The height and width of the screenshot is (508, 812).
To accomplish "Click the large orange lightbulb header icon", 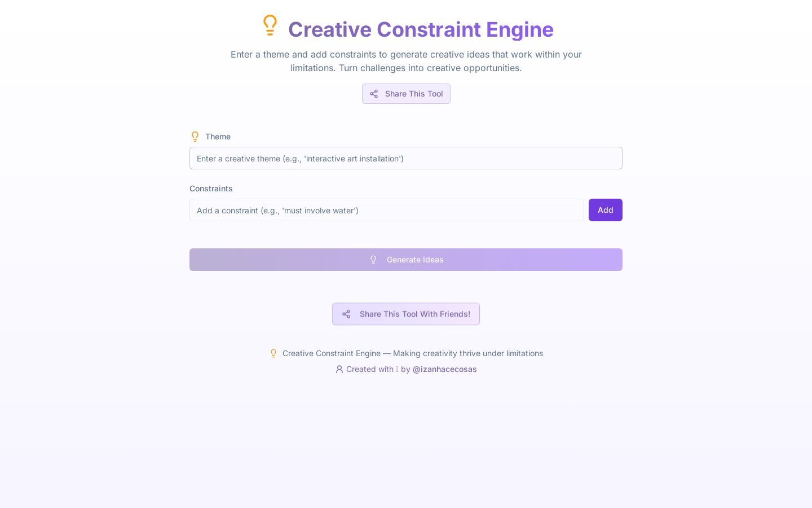I will 270,25.
